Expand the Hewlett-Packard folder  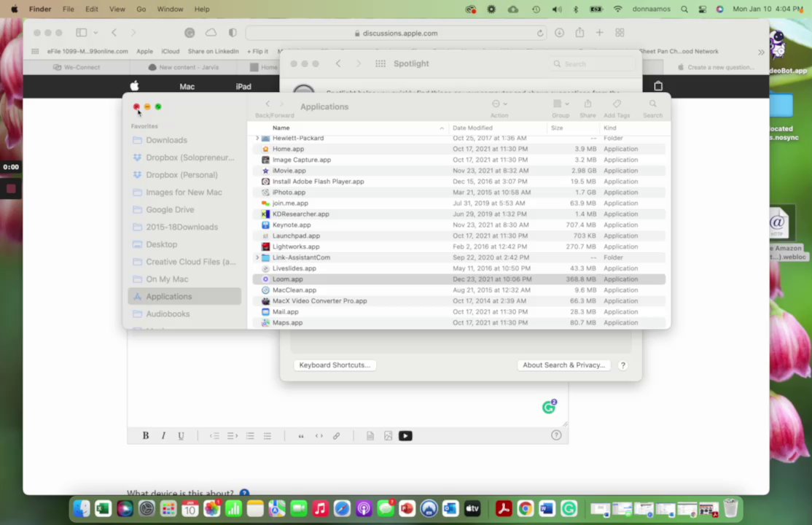[x=257, y=139]
